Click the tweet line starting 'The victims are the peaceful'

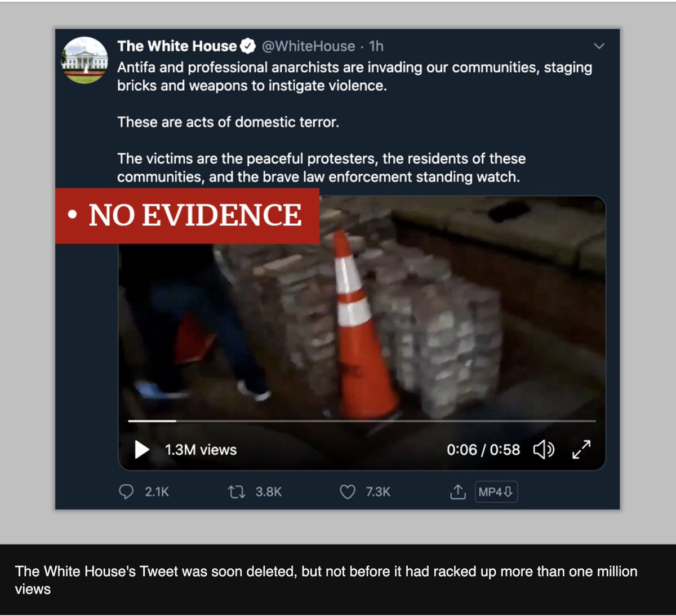click(321, 159)
